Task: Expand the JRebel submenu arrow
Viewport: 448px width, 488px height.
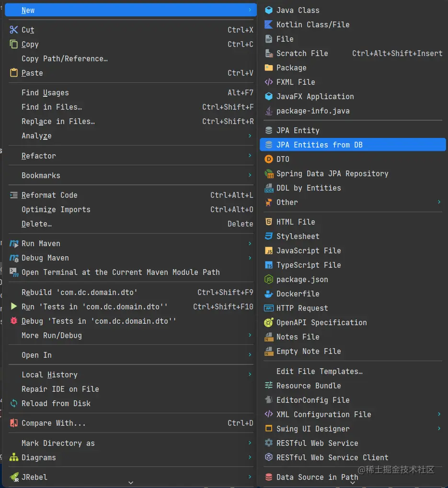Action: click(250, 477)
